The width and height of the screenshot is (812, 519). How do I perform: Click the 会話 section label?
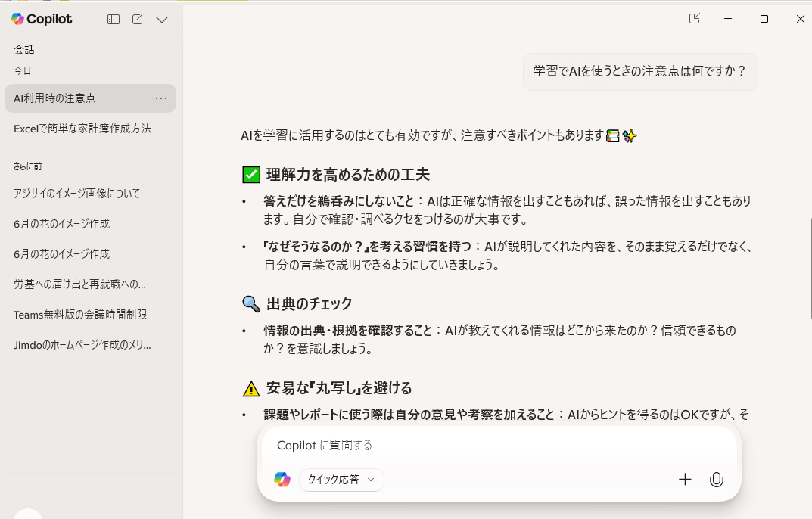[24, 50]
